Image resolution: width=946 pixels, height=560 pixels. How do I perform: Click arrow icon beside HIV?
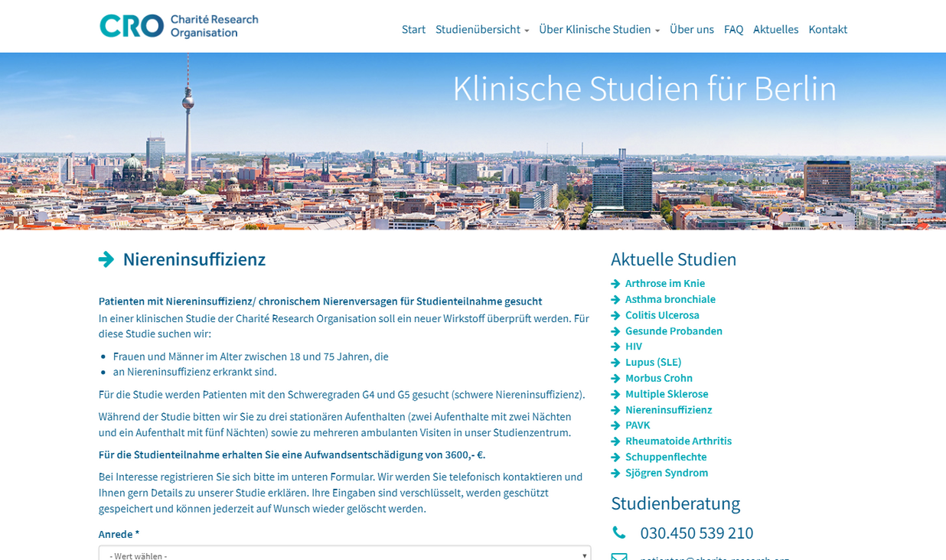(615, 347)
